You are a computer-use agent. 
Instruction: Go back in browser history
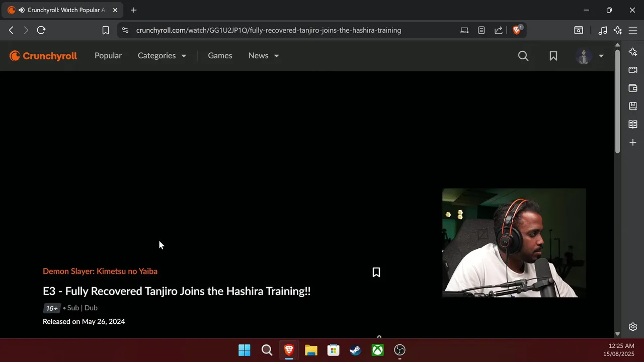point(11,30)
